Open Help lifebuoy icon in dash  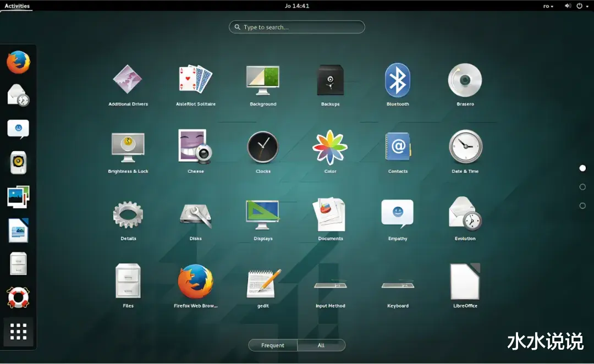[18, 297]
